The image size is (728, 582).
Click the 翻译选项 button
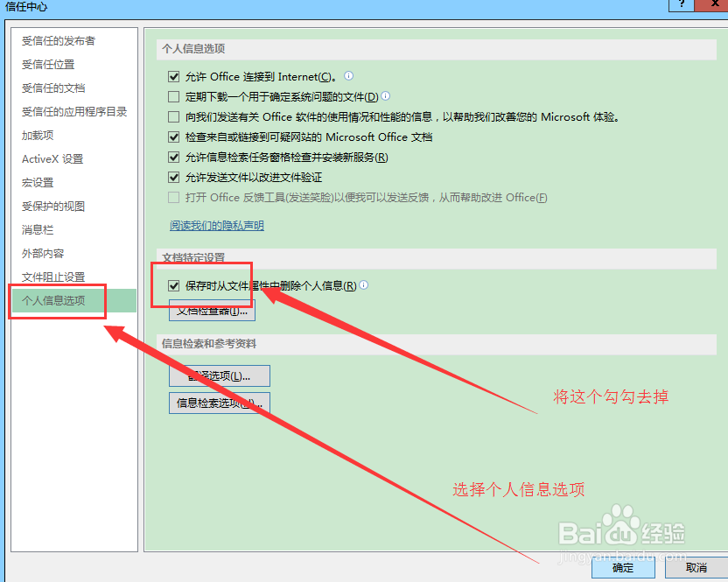(219, 375)
